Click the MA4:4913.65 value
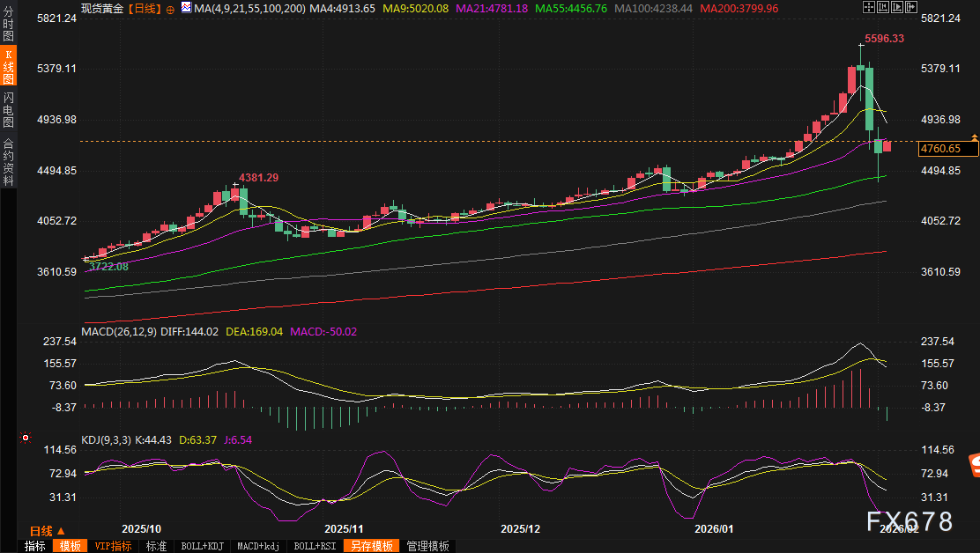980x553 pixels. [343, 9]
